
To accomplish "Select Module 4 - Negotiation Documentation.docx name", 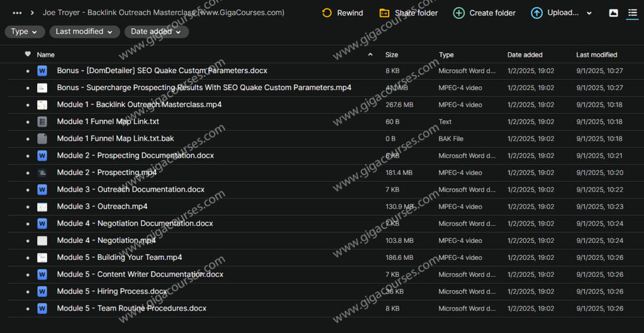I will 135,223.
